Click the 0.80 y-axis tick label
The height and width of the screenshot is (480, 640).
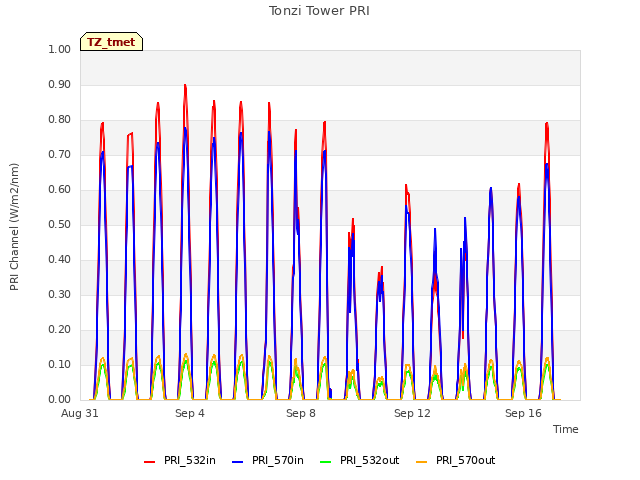point(60,120)
